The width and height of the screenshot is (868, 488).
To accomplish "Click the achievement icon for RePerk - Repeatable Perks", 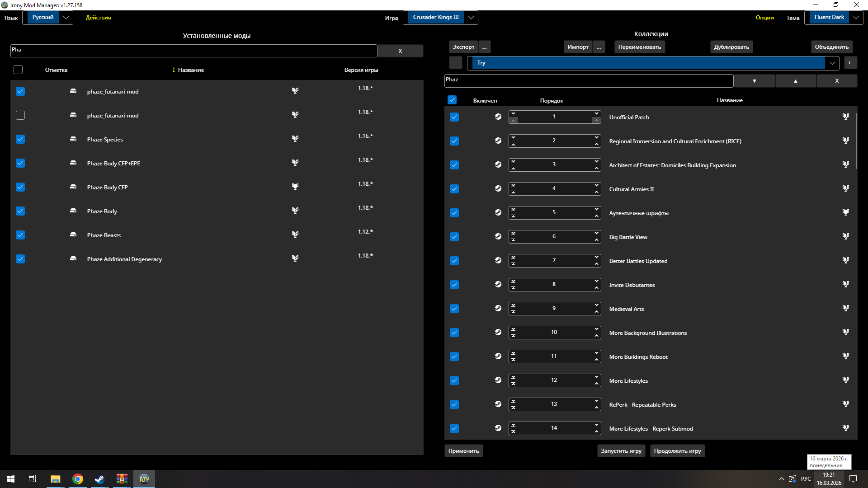I will tap(846, 404).
